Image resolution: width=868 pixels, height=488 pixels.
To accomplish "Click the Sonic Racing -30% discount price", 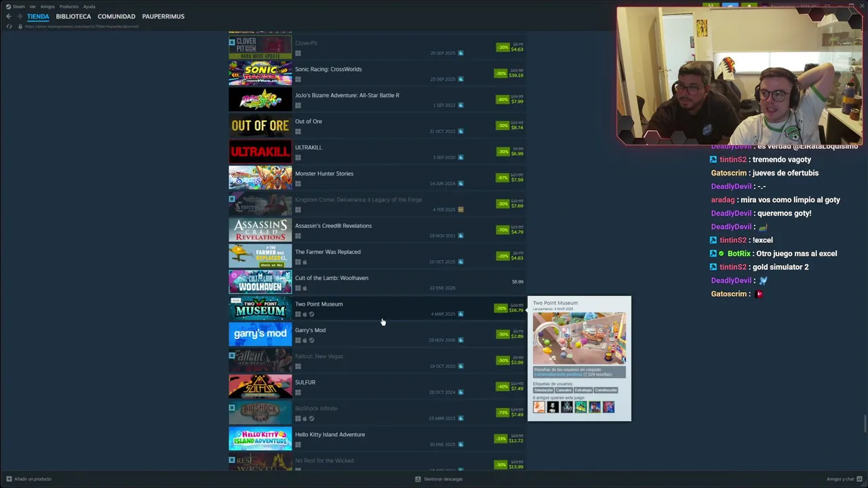I will point(509,73).
